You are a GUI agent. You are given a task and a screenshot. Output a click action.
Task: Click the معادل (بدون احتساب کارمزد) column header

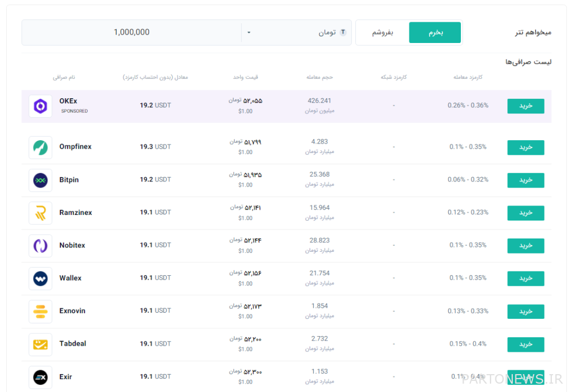pos(155,77)
